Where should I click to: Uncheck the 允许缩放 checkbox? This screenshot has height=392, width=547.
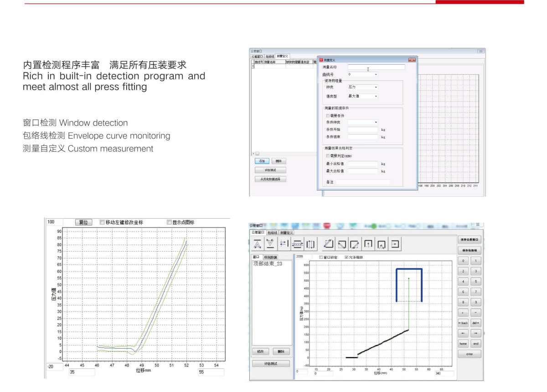point(346,257)
